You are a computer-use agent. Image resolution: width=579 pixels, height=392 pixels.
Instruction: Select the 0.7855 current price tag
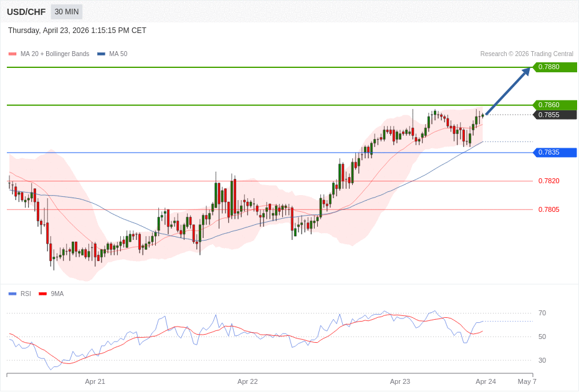point(554,115)
